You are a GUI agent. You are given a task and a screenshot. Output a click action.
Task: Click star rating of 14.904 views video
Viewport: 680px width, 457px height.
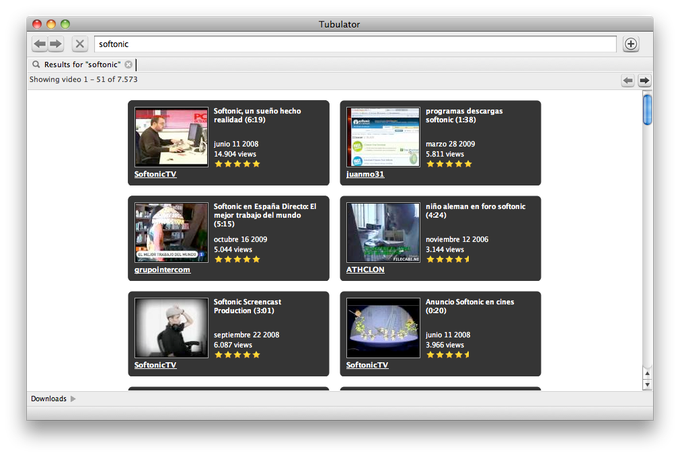(237, 164)
